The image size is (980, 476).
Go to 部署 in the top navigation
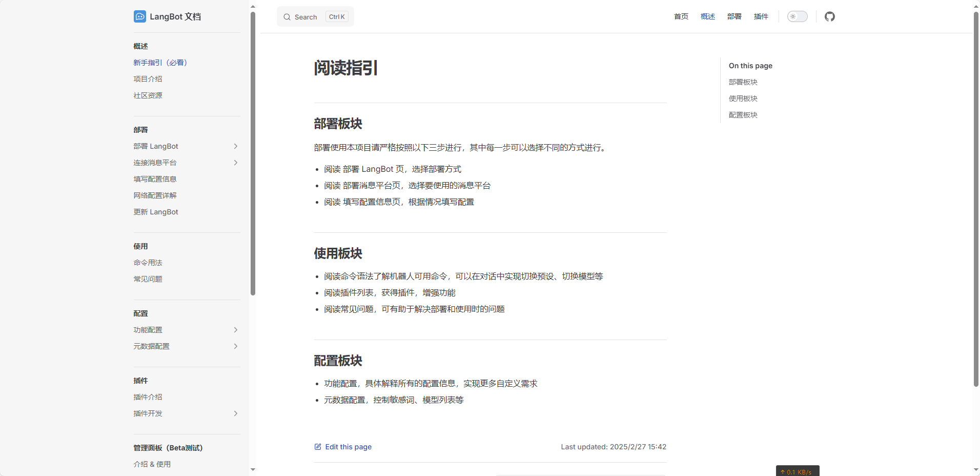(734, 16)
